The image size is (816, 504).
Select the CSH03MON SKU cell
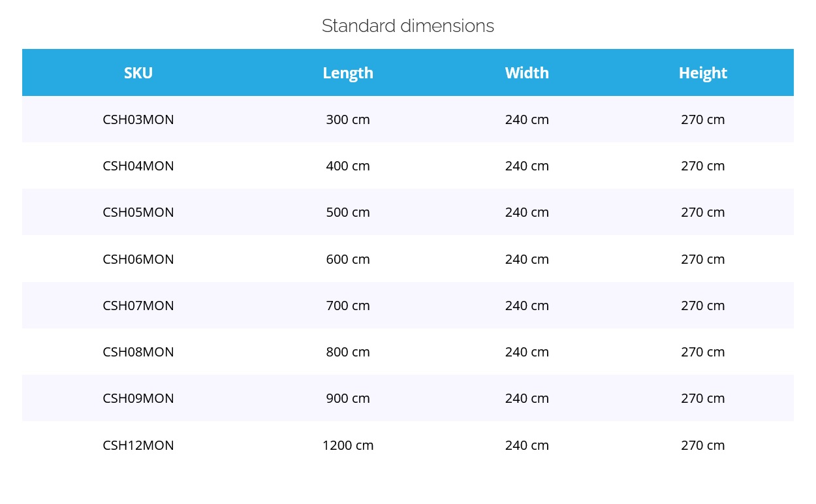pos(138,119)
